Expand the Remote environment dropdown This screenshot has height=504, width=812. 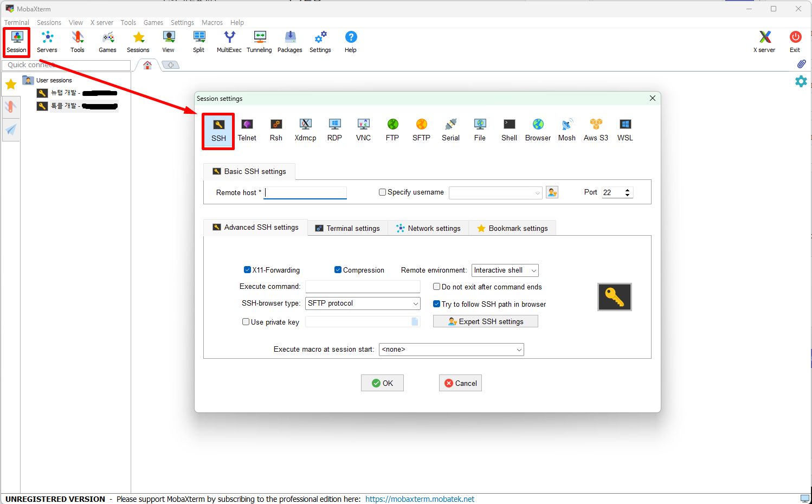pyautogui.click(x=533, y=270)
